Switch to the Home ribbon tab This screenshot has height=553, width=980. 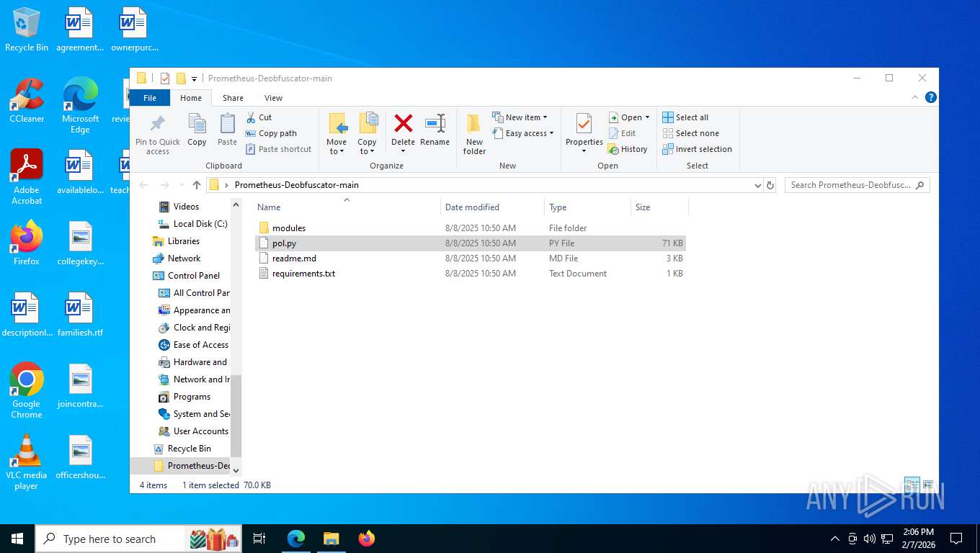pyautogui.click(x=191, y=98)
